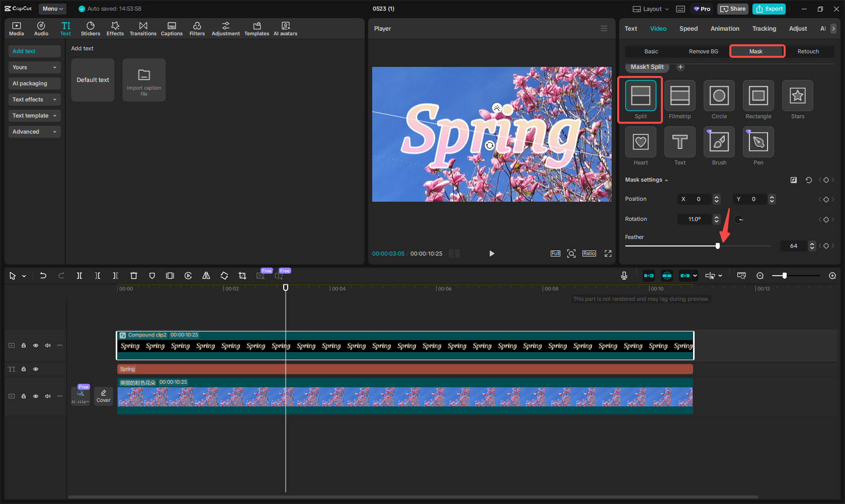Image resolution: width=845 pixels, height=504 pixels.
Task: Click the Share button
Action: (733, 9)
